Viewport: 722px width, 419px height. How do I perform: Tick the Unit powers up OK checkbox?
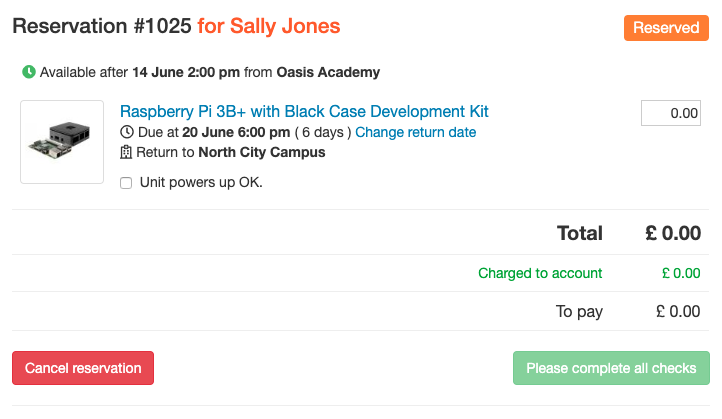pyautogui.click(x=126, y=183)
